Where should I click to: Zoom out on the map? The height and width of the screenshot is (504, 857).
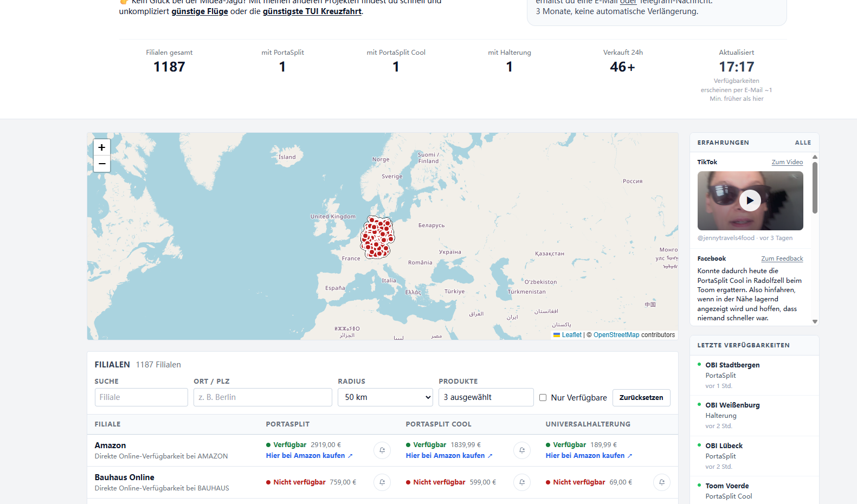pos(102,164)
